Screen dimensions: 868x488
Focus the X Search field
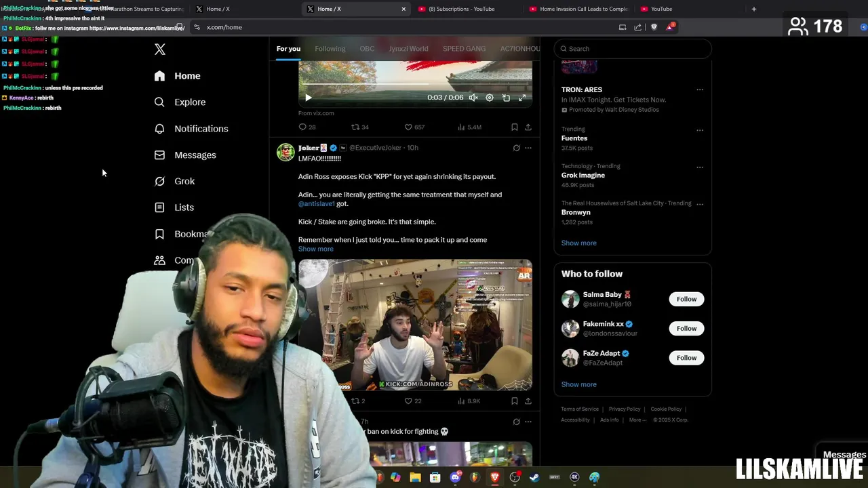(x=633, y=49)
